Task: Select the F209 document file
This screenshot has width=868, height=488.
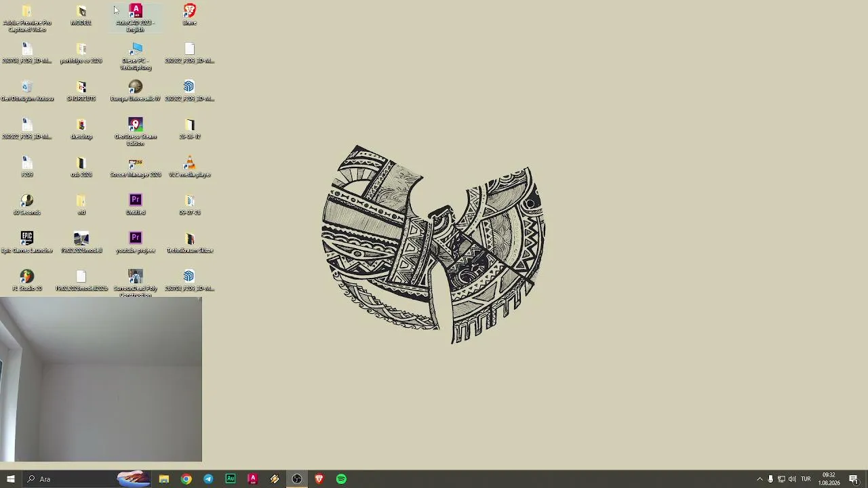Action: pos(27,167)
